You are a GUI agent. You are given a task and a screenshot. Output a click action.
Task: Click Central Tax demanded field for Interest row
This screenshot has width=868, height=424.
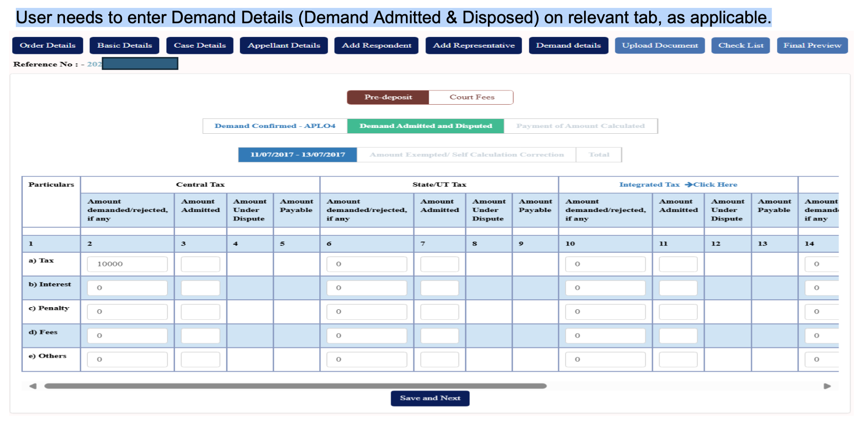click(x=127, y=288)
